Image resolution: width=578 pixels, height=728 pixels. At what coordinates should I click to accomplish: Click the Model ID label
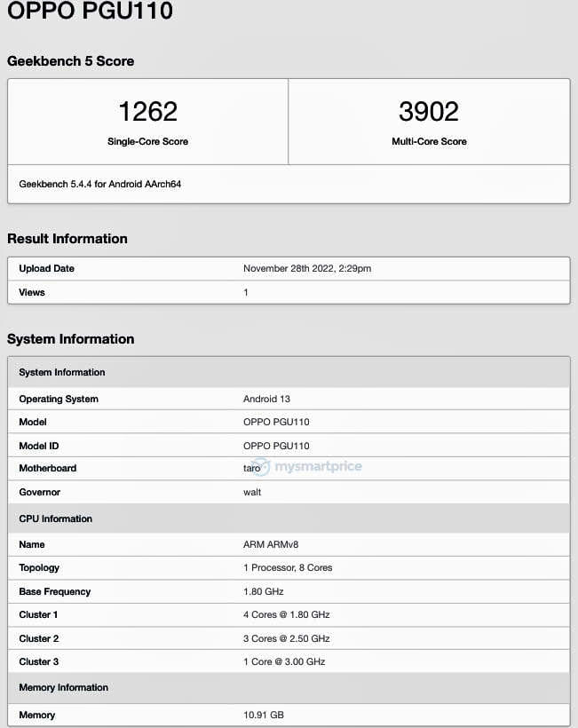coord(38,447)
